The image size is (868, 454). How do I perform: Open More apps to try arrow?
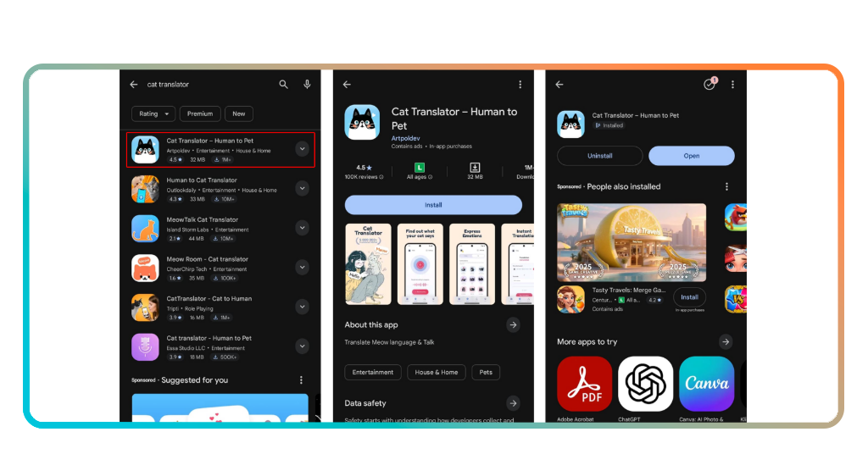pos(726,341)
